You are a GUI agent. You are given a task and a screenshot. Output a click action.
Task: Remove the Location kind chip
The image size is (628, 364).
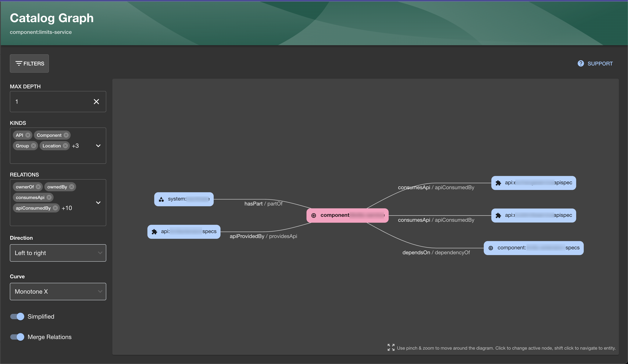tap(65, 146)
